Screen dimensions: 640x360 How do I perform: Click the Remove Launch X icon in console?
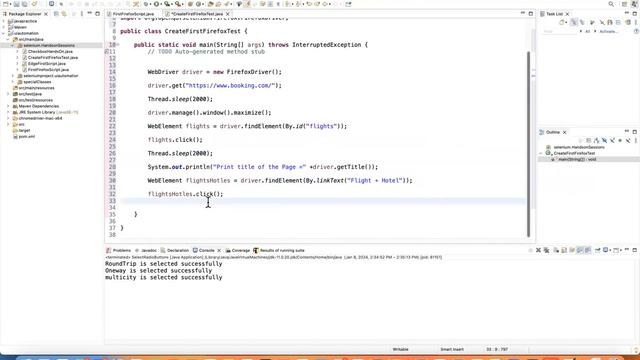538,250
